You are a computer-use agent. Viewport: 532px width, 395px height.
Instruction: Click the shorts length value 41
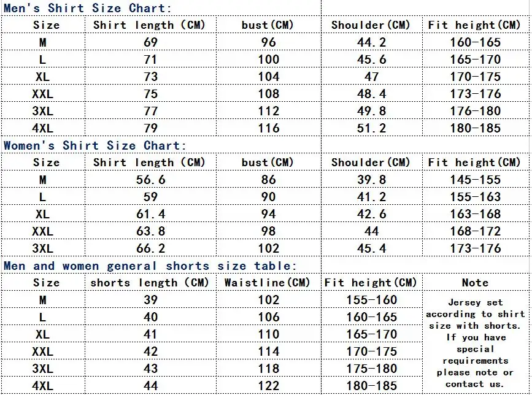pyautogui.click(x=151, y=334)
